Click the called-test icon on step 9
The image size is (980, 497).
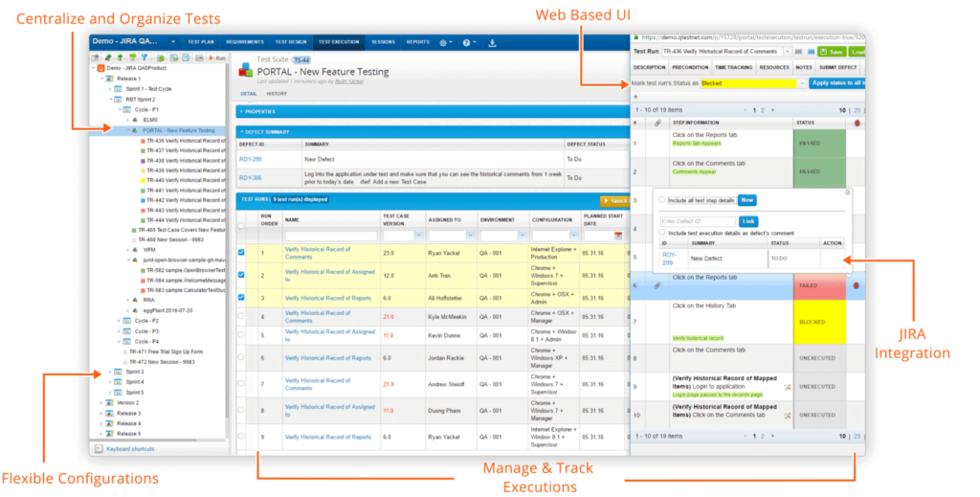[x=787, y=388]
